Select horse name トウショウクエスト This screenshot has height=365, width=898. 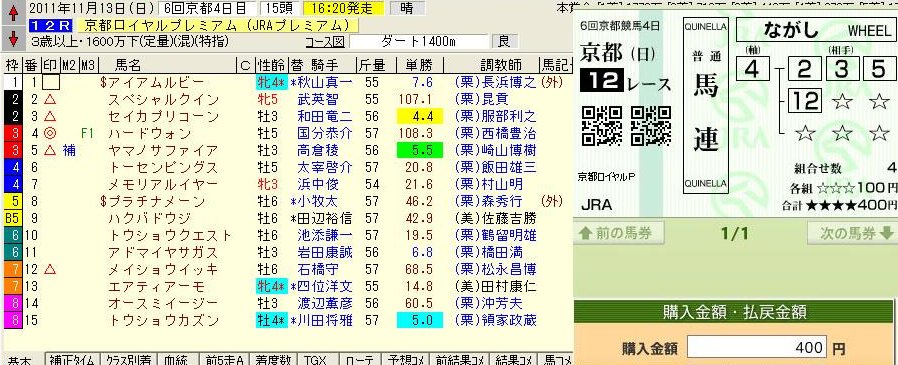pyautogui.click(x=170, y=236)
